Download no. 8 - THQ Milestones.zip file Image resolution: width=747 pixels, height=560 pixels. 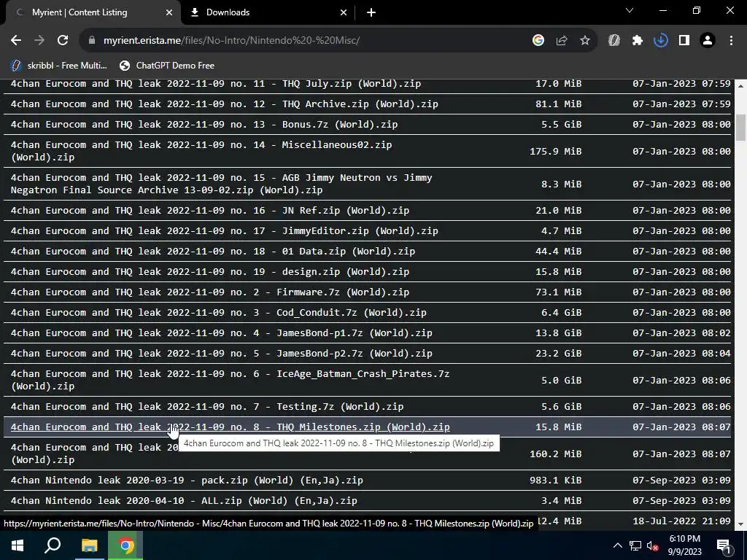230,427
